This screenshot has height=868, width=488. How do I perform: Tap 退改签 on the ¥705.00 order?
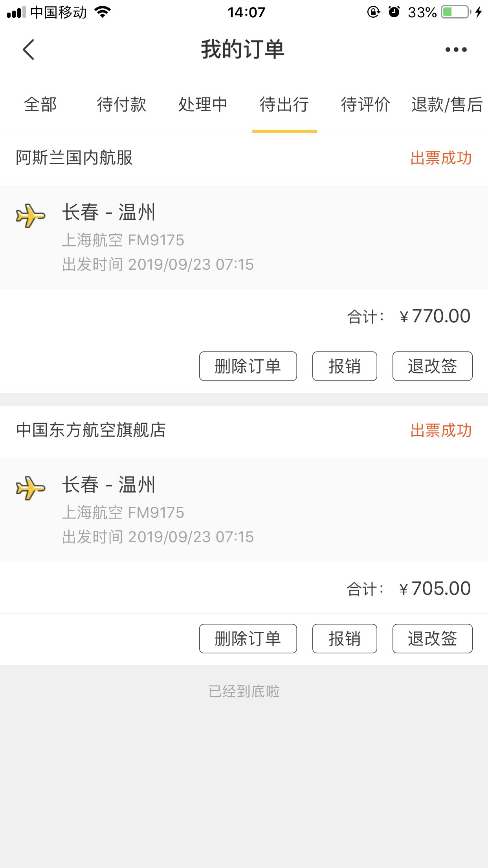(432, 638)
